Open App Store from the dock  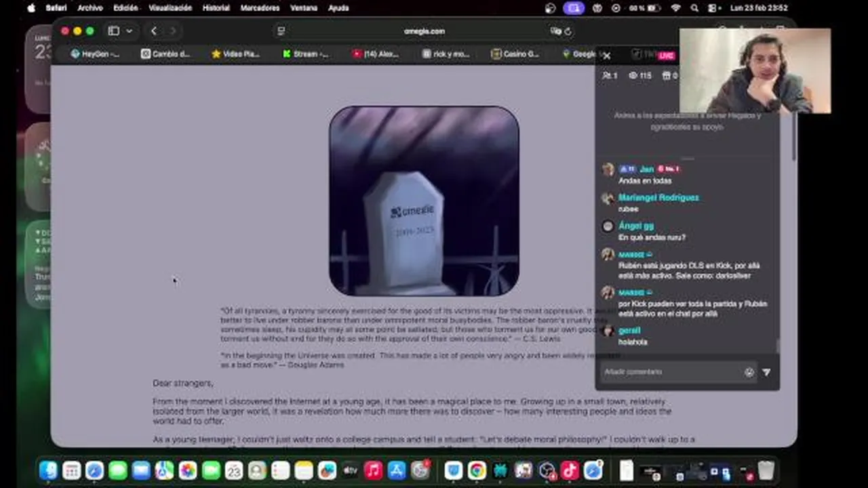(x=397, y=470)
